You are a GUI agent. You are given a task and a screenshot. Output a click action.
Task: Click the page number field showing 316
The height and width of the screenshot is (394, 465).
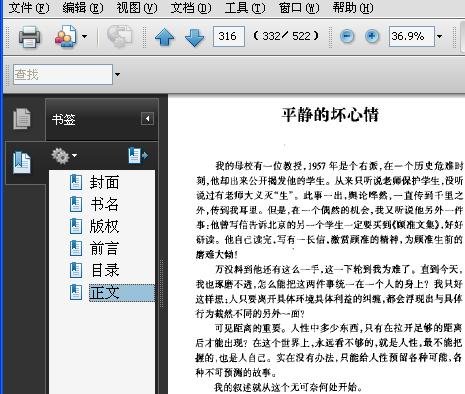tap(229, 36)
